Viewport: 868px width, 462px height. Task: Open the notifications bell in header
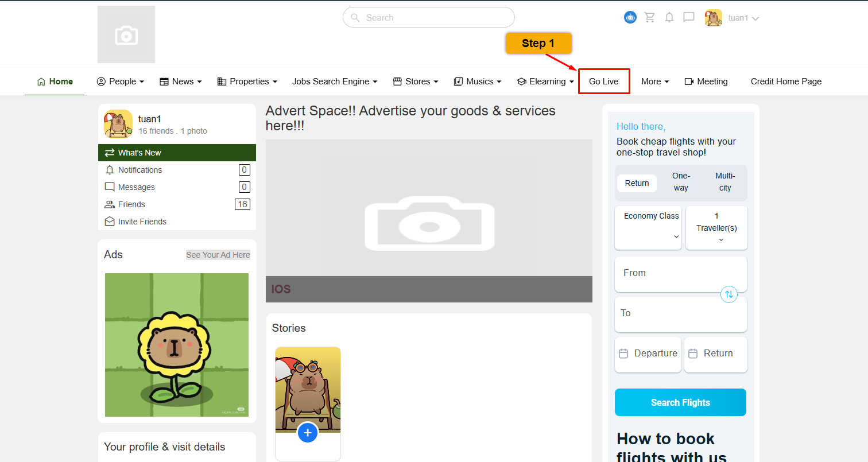[x=669, y=17]
